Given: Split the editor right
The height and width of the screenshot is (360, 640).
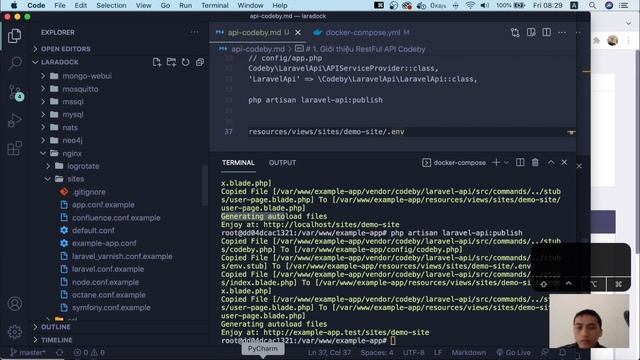Looking at the screenshot, I should click(547, 32).
